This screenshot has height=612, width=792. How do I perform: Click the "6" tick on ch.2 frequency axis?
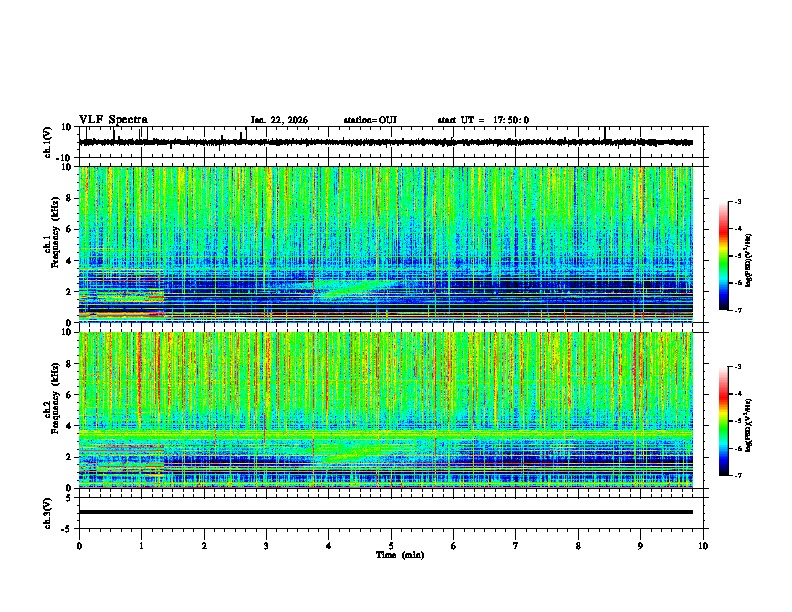pos(69,395)
